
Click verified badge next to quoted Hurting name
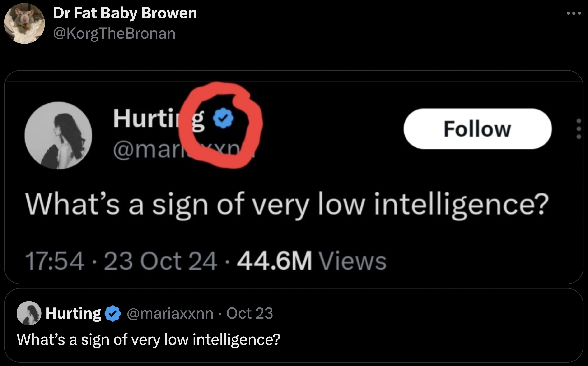click(113, 313)
